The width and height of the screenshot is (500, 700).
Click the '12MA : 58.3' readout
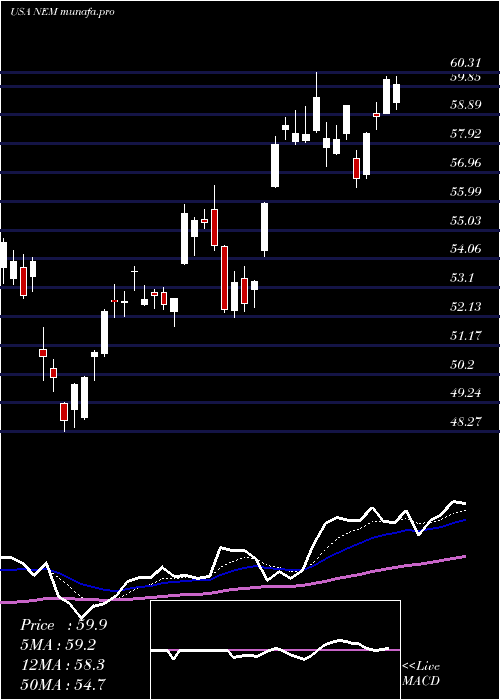pyautogui.click(x=62, y=664)
